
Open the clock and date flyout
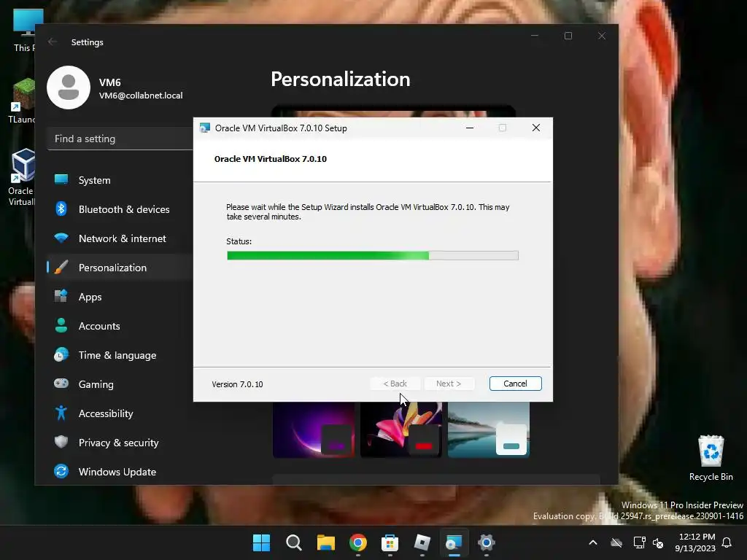695,542
